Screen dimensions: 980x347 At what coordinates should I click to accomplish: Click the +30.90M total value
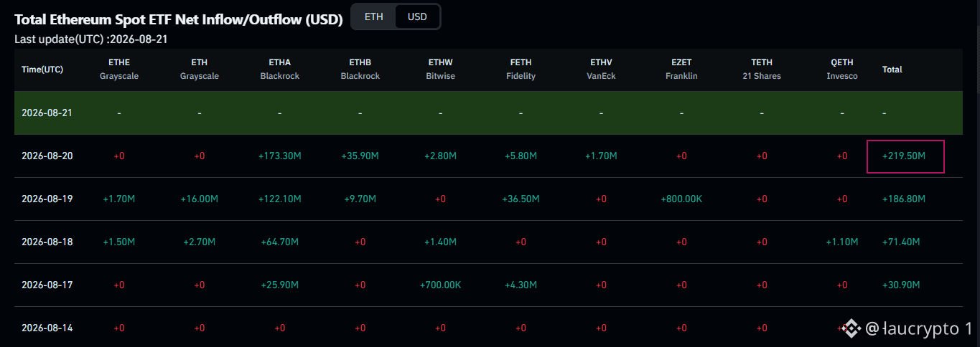901,285
